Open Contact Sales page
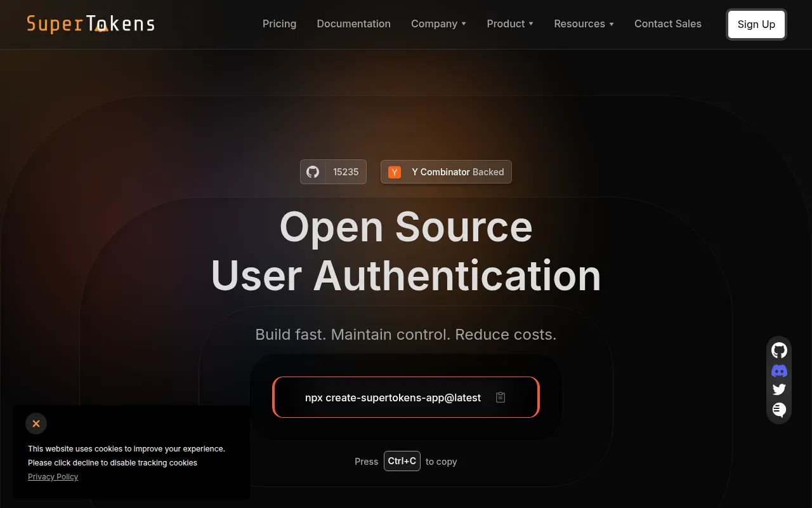 pyautogui.click(x=668, y=23)
